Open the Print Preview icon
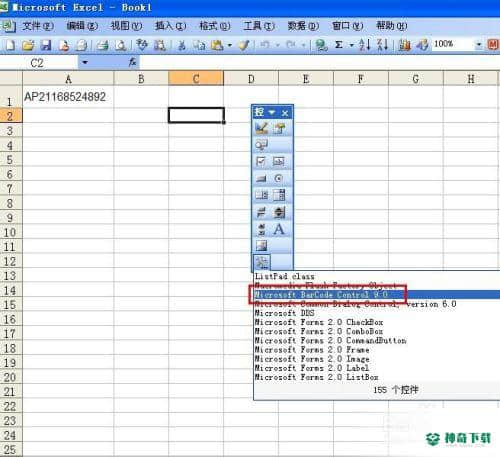The height and width of the screenshot is (457, 500). click(x=120, y=45)
